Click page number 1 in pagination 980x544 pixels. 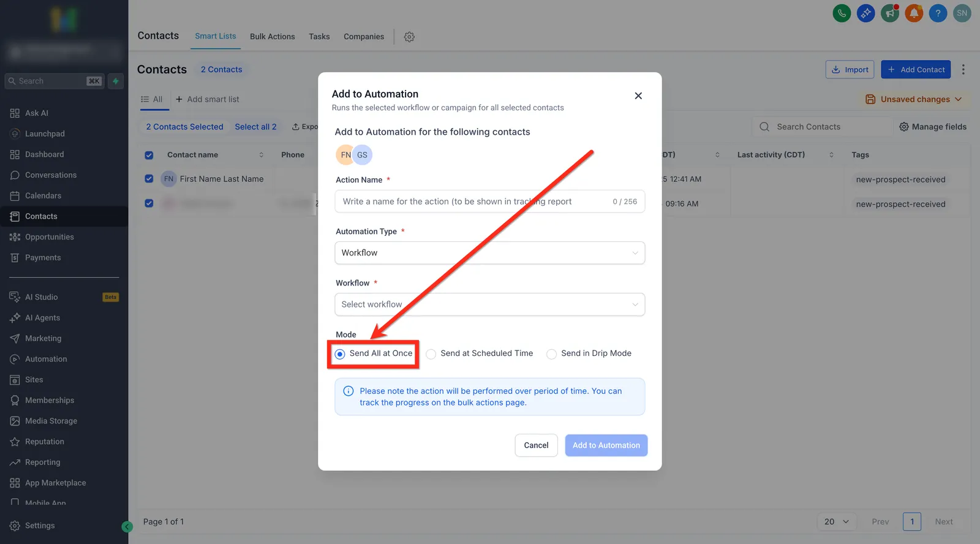(912, 522)
